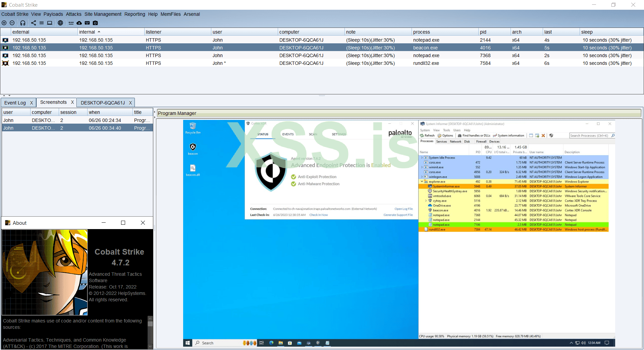Sort screenshots by the title column
The image size is (644, 350).
(143, 112)
